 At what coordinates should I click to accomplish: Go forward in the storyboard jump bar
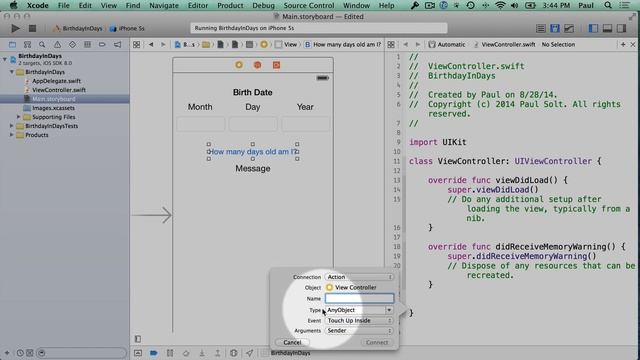[163, 44]
